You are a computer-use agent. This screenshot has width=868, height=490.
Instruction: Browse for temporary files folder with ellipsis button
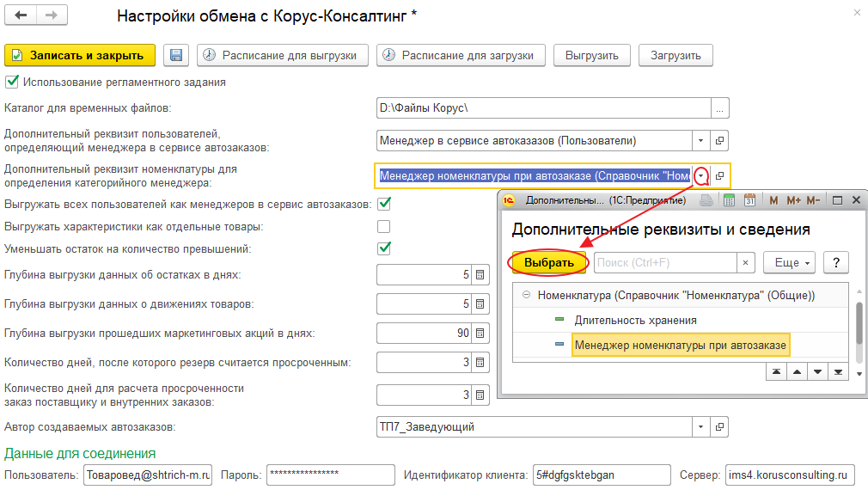pyautogui.click(x=719, y=108)
